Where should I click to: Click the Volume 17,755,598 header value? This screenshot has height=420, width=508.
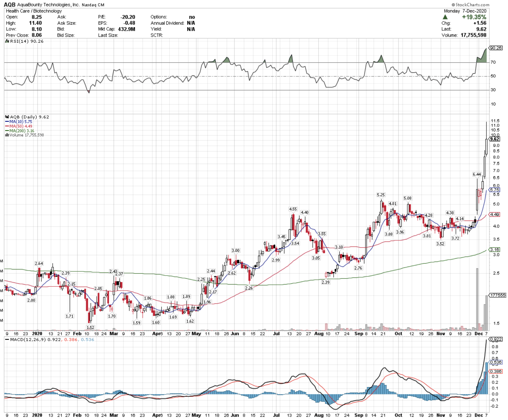coord(473,35)
